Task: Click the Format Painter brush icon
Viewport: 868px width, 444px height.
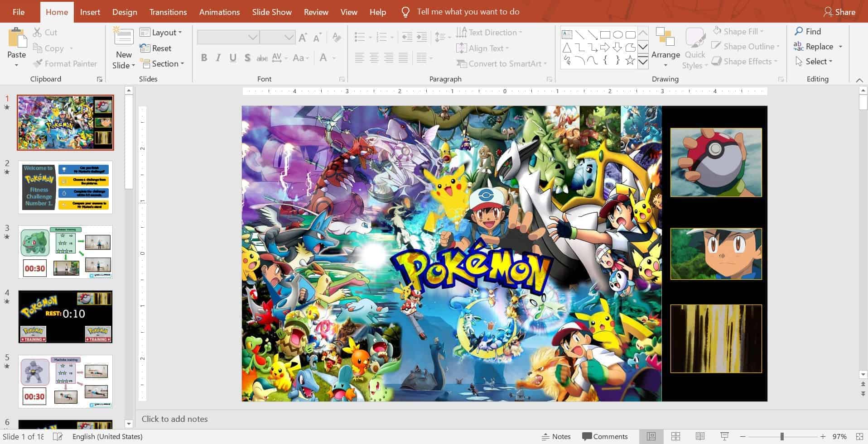Action: tap(38, 64)
